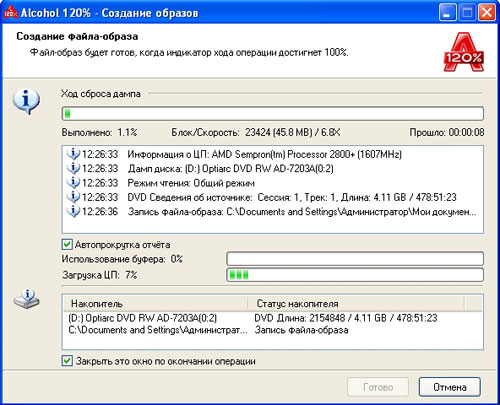Click the large red Alcohol 120% logo
This screenshot has width=500, height=405.
click(x=463, y=52)
